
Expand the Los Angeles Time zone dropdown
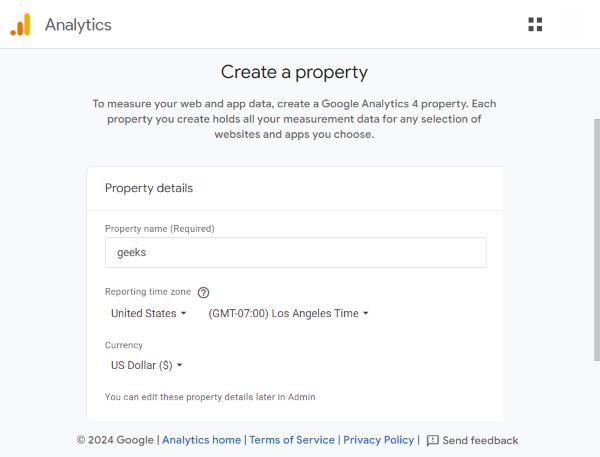tap(288, 313)
